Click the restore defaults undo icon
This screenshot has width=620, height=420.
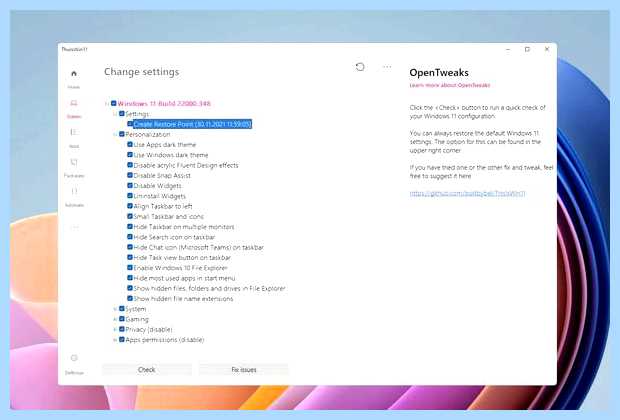360,67
